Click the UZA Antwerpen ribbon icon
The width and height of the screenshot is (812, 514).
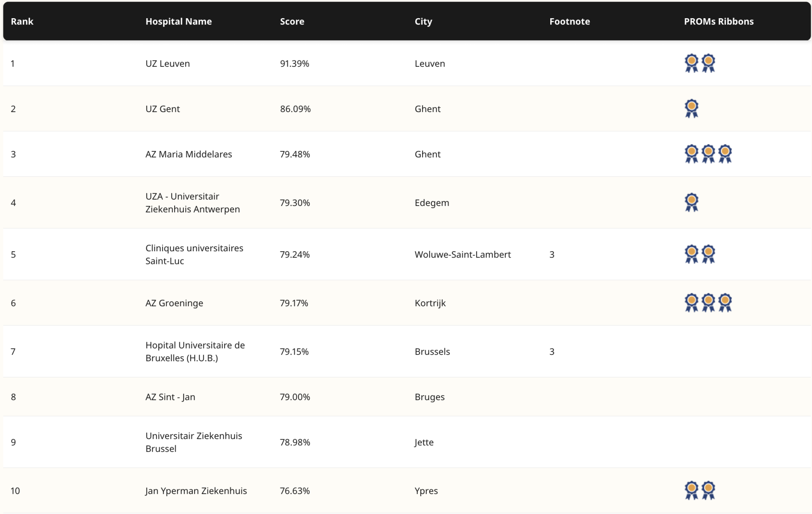(691, 202)
